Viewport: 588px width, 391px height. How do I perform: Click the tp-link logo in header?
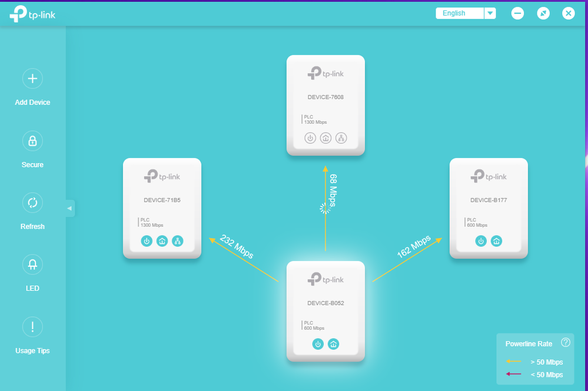pyautogui.click(x=33, y=15)
